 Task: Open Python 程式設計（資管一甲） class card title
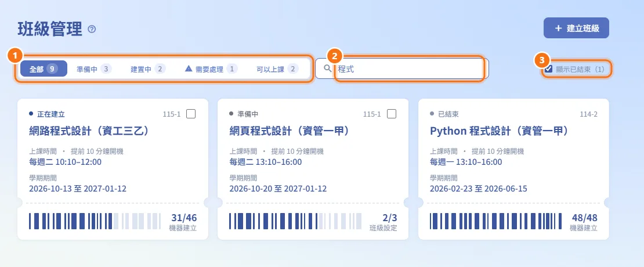tap(498, 131)
